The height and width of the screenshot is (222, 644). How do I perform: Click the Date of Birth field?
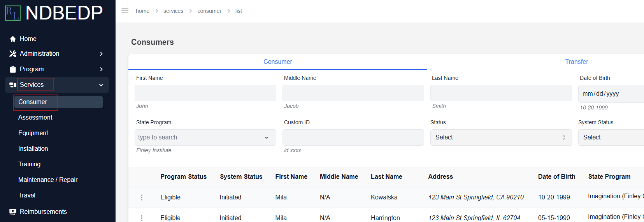pyautogui.click(x=611, y=94)
